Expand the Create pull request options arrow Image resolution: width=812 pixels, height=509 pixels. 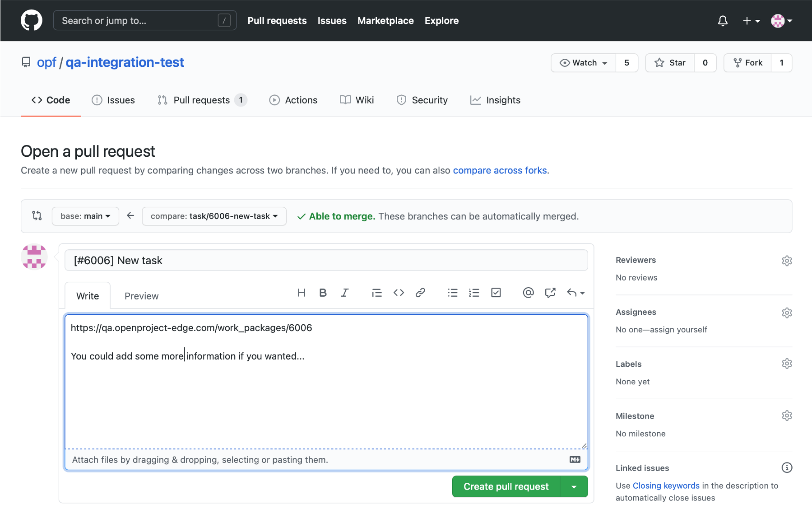click(x=574, y=487)
